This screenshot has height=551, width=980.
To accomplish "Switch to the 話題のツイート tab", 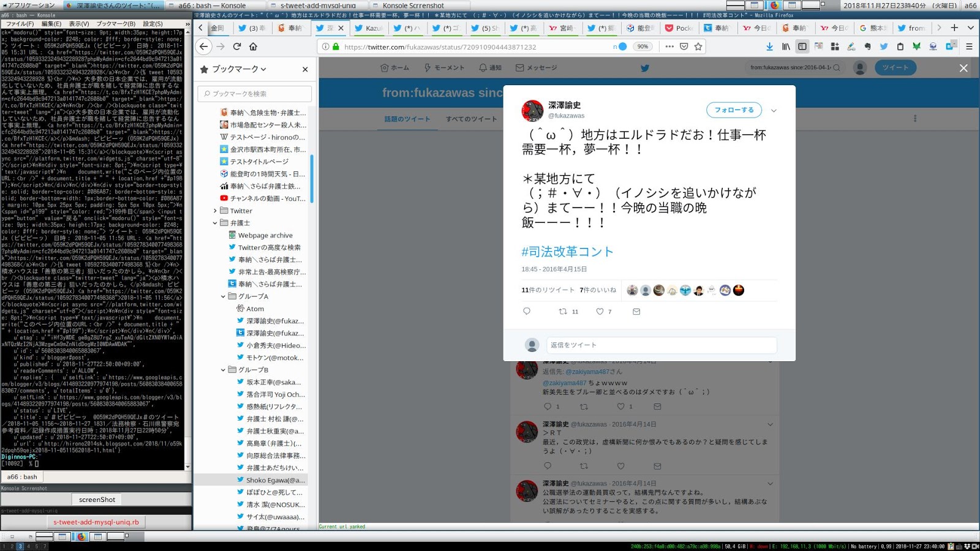I will coord(407,119).
